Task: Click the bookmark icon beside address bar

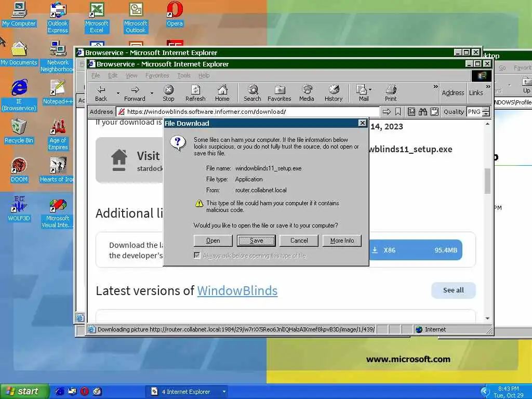Action: (x=398, y=112)
